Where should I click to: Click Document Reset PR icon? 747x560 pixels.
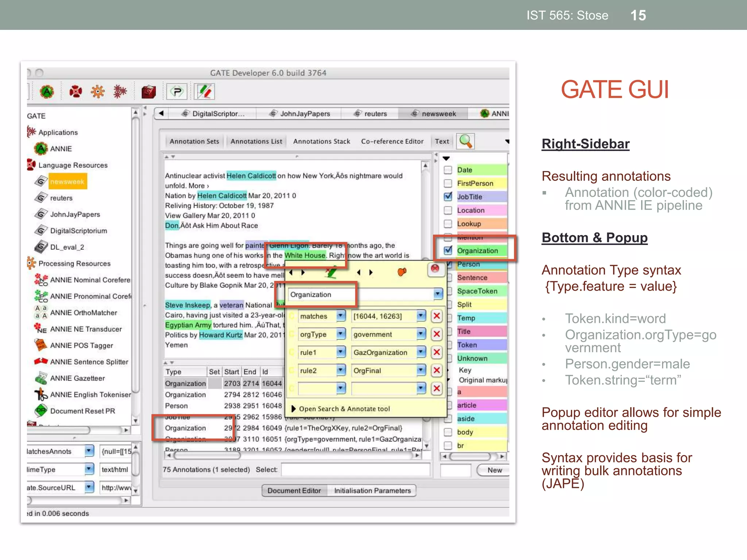point(41,411)
